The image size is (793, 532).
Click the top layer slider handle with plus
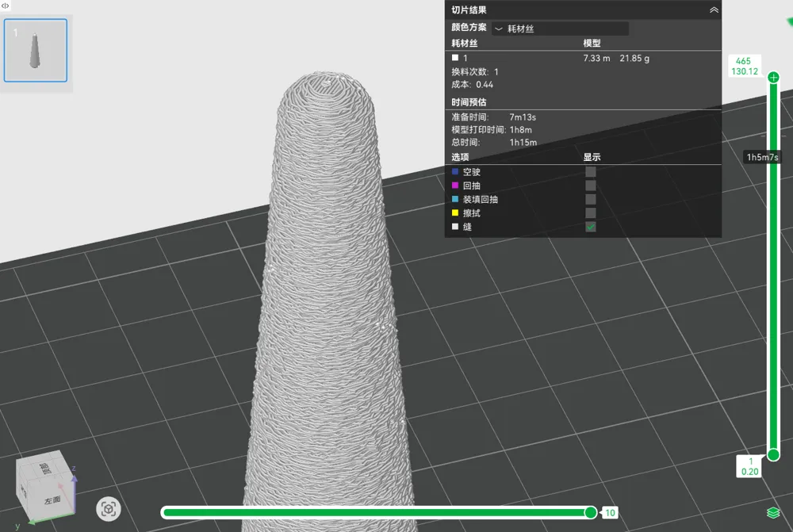tap(773, 78)
